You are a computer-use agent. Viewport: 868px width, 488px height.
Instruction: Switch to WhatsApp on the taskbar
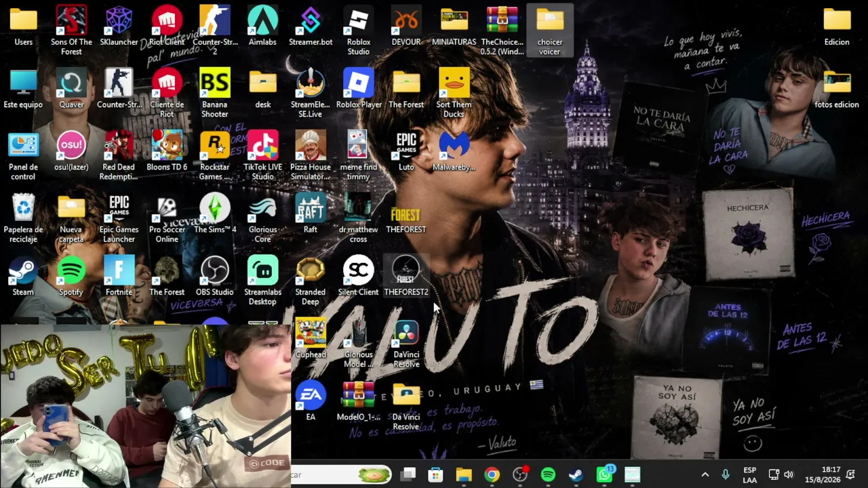pos(604,474)
